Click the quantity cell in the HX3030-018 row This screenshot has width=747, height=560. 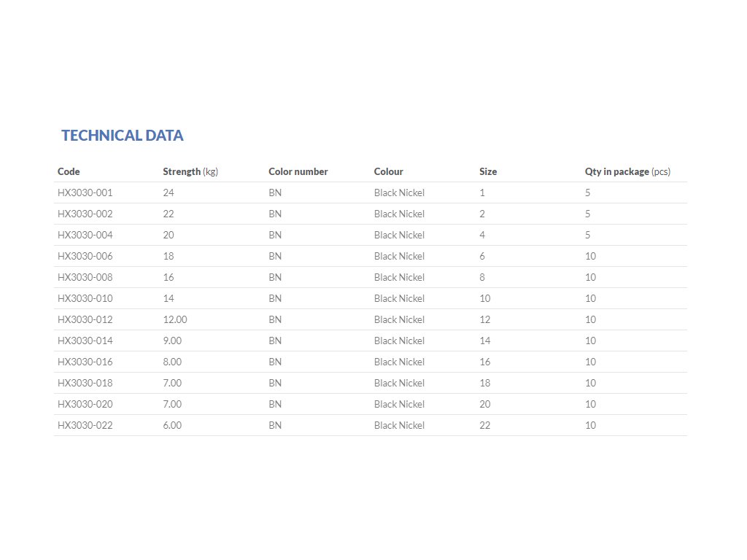(590, 384)
